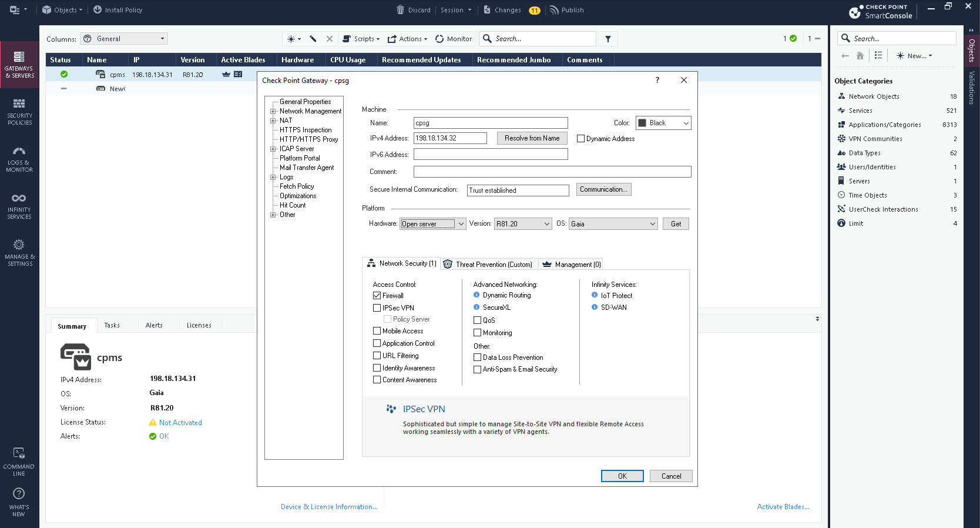This screenshot has width=980, height=528.
Task: Click the Resolve from Name button
Action: (x=532, y=138)
